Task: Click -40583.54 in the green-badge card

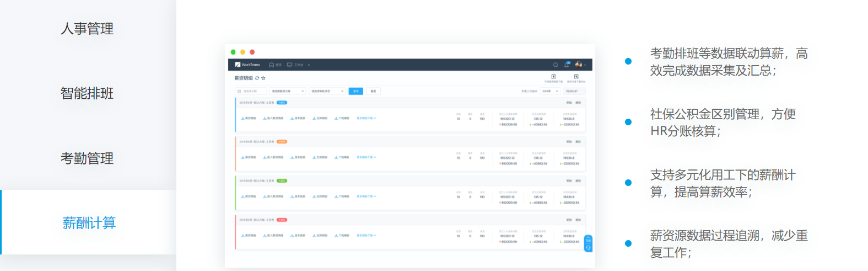Action: pyautogui.click(x=538, y=203)
